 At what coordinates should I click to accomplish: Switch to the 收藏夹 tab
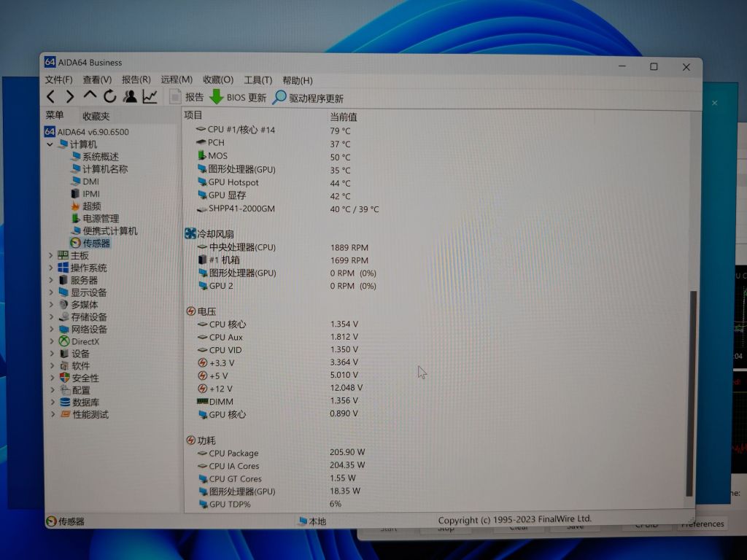pos(96,116)
